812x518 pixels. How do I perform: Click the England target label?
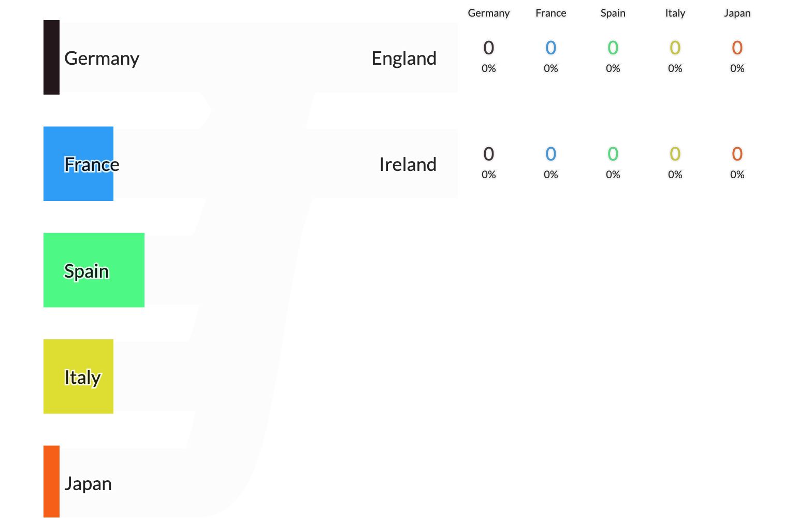404,58
